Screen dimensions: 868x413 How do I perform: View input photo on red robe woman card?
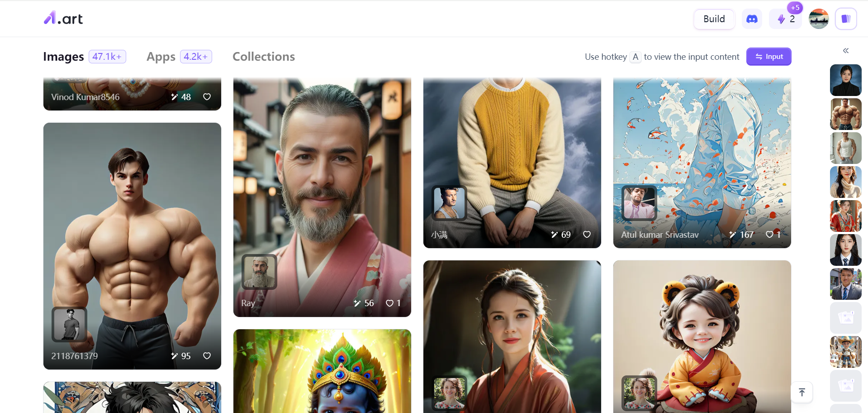point(449,393)
